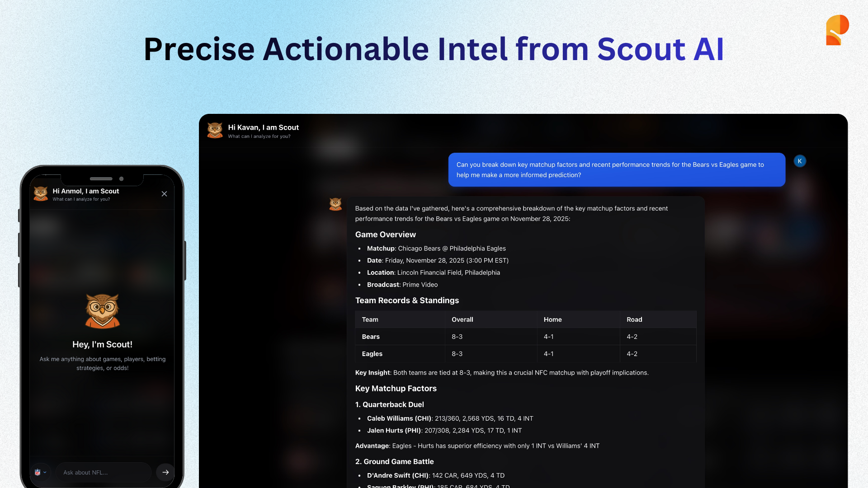Open the league selector dropdown next to NFL icon
Viewport: 868px width, 488px height.
45,472
